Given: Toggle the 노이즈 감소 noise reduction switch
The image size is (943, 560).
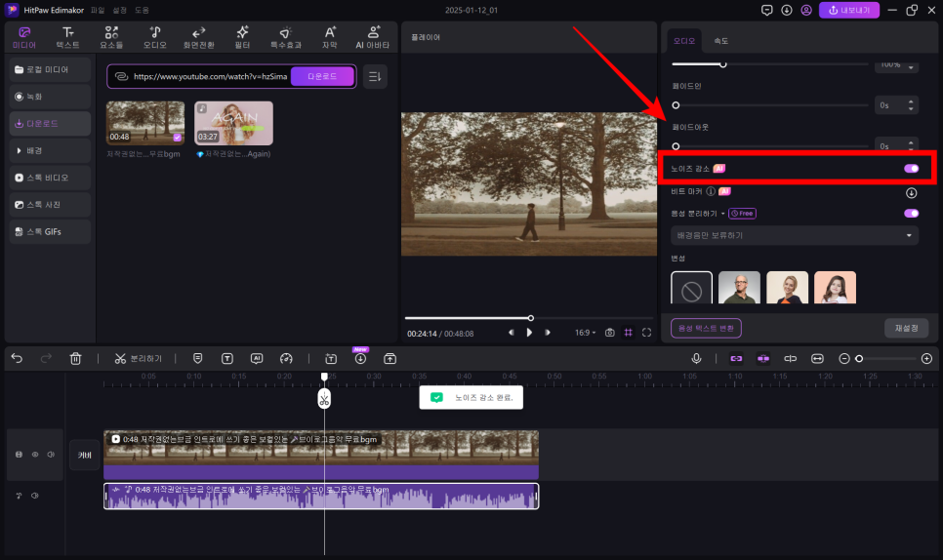Looking at the screenshot, I should click(x=911, y=168).
